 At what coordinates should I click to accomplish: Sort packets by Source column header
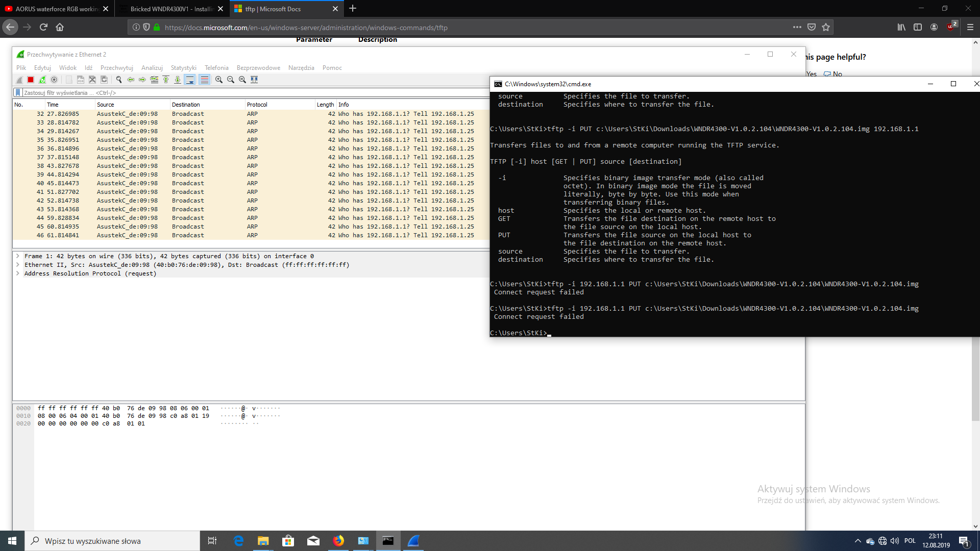pyautogui.click(x=132, y=105)
